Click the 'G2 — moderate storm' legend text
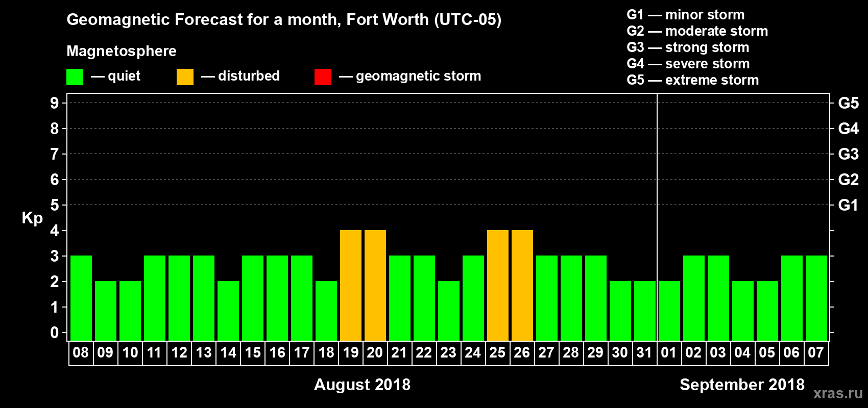The image size is (868, 408). pos(697,31)
